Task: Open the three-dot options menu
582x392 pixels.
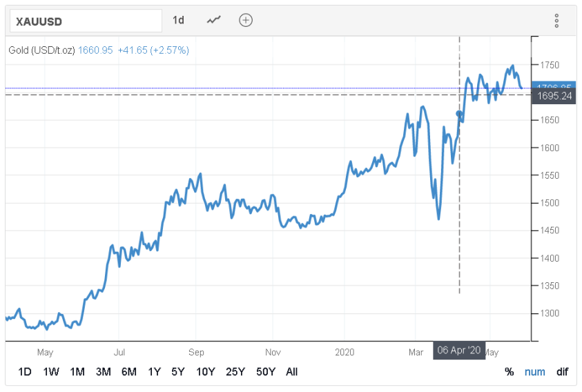Action: coord(556,21)
